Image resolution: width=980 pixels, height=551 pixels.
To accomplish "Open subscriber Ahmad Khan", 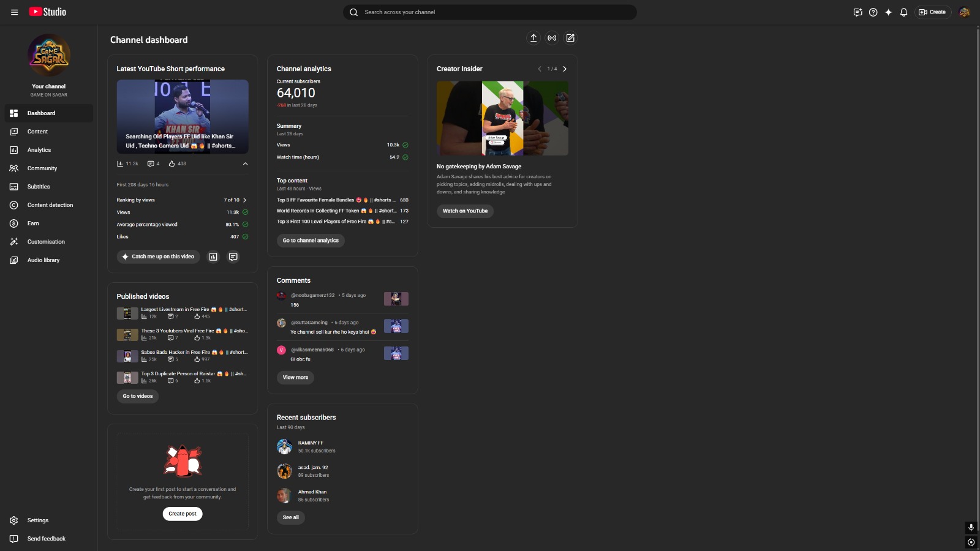I will (303, 496).
